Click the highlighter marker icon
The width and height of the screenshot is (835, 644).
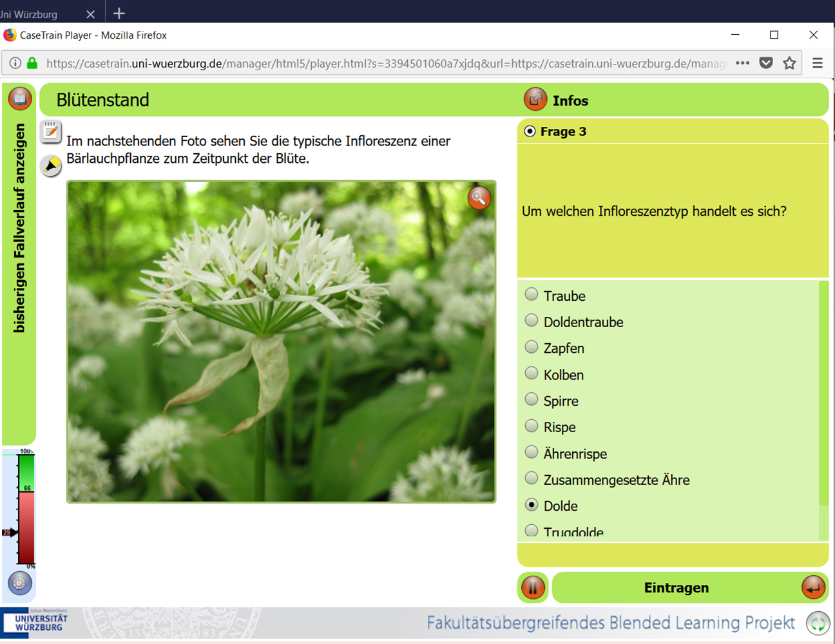pos(51,166)
